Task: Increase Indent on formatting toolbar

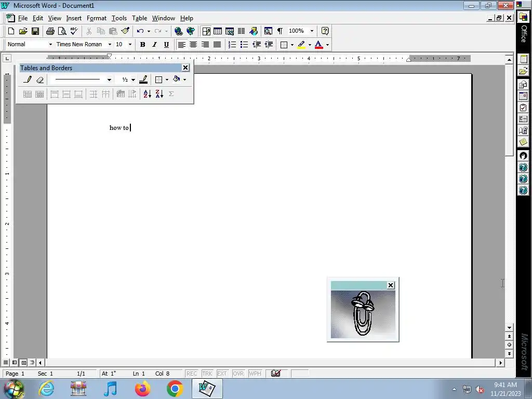Action: pyautogui.click(x=269, y=45)
